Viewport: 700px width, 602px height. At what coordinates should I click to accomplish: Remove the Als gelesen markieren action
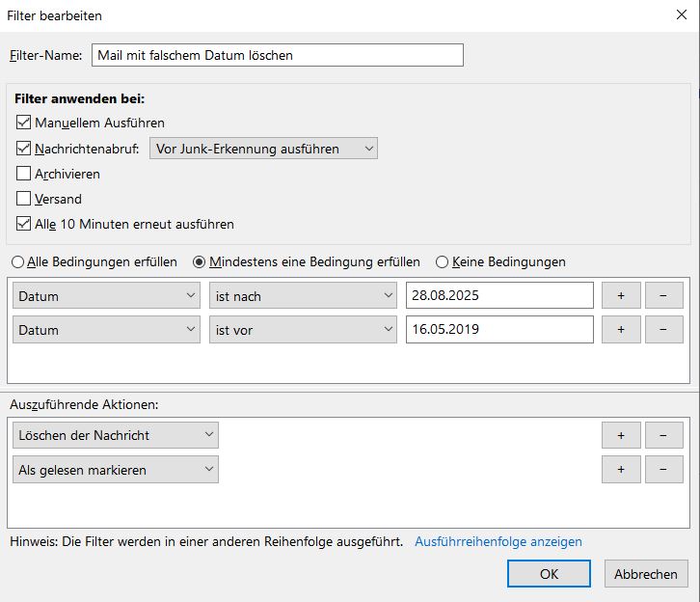pyautogui.click(x=663, y=470)
